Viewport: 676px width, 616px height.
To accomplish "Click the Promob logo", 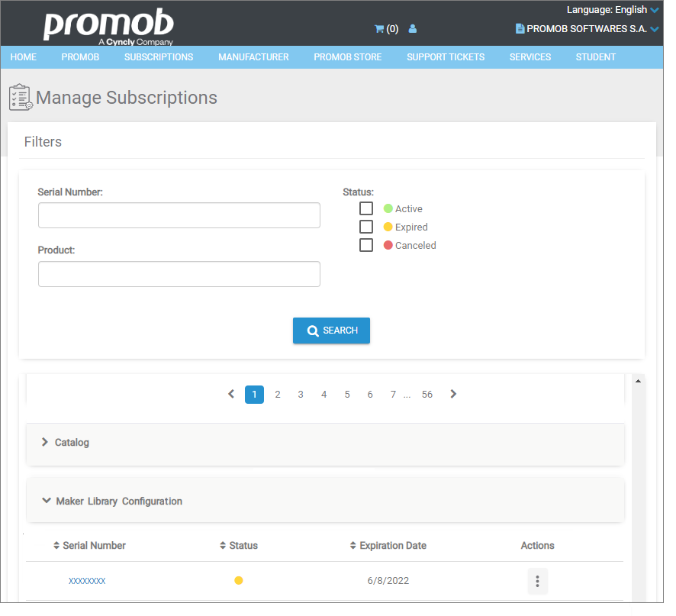I will pyautogui.click(x=108, y=26).
